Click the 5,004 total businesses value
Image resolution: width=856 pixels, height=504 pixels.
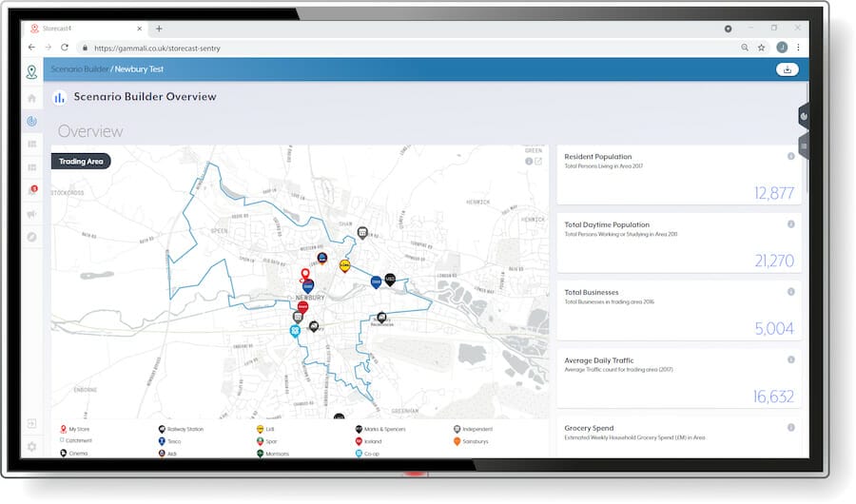click(x=774, y=328)
